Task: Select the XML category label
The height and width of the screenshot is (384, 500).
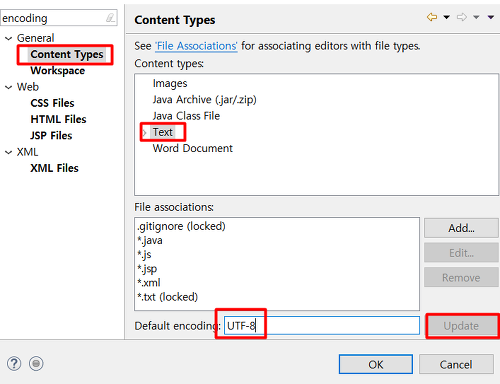Action: click(x=27, y=152)
